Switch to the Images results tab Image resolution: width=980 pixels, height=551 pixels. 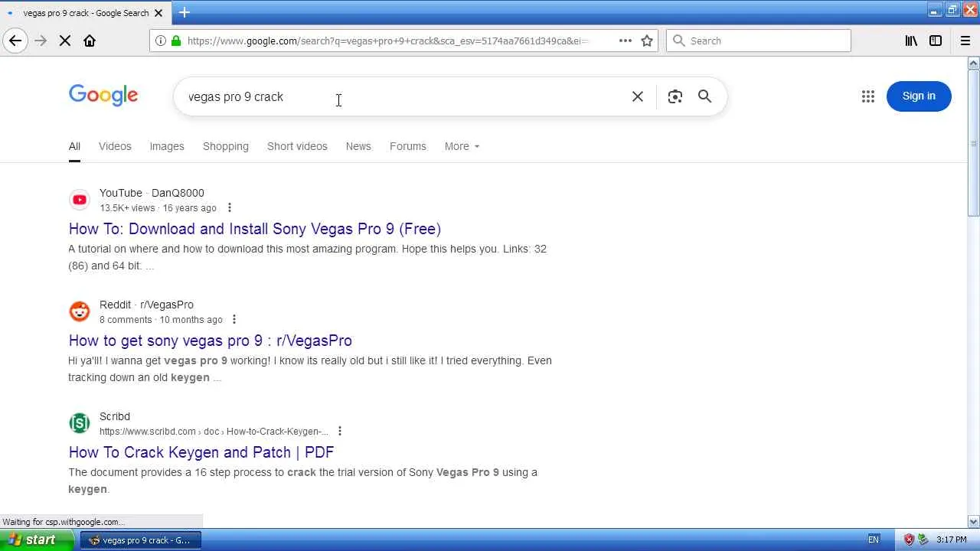pyautogui.click(x=167, y=146)
